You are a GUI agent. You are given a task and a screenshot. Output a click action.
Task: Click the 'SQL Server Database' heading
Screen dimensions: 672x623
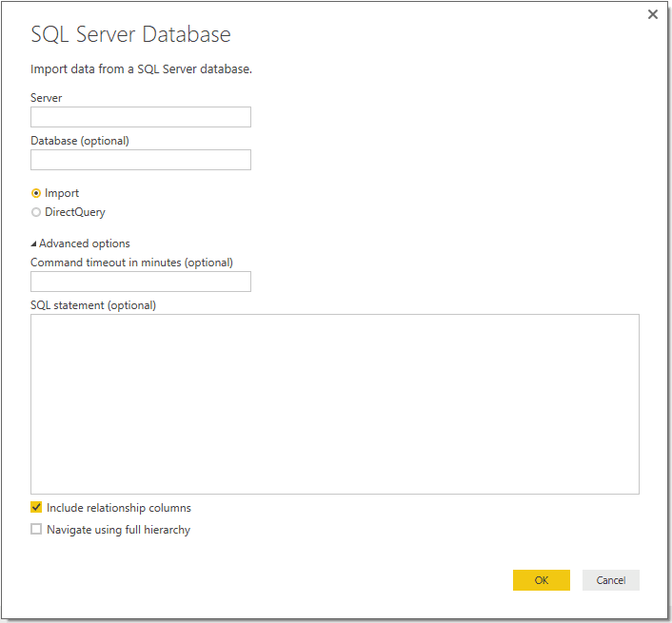(x=130, y=34)
